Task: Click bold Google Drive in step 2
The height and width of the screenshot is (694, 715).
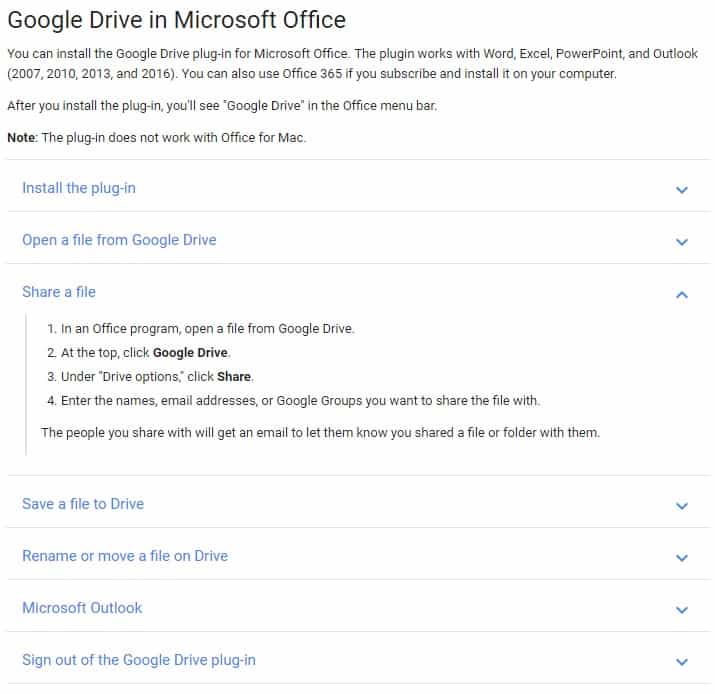Action: click(x=190, y=352)
